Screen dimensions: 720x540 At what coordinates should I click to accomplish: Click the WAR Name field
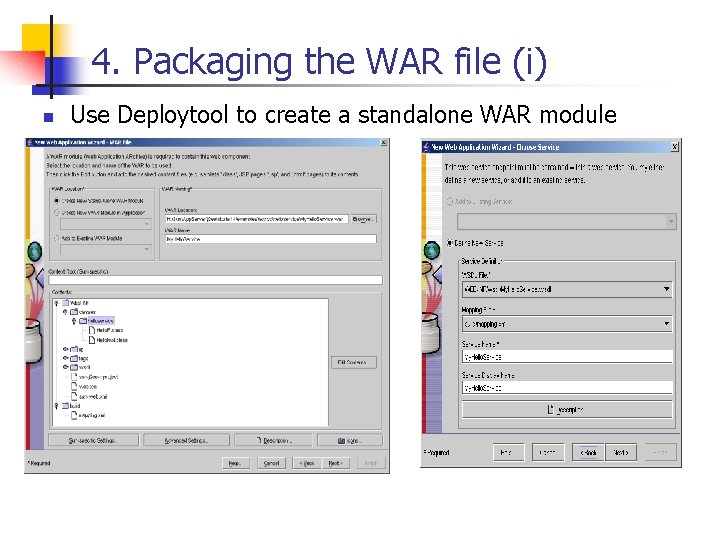tap(270, 239)
